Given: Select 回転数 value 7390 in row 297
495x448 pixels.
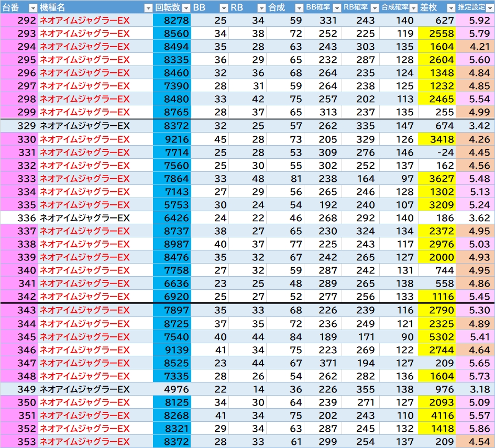Looking at the screenshot, I should coord(172,86).
